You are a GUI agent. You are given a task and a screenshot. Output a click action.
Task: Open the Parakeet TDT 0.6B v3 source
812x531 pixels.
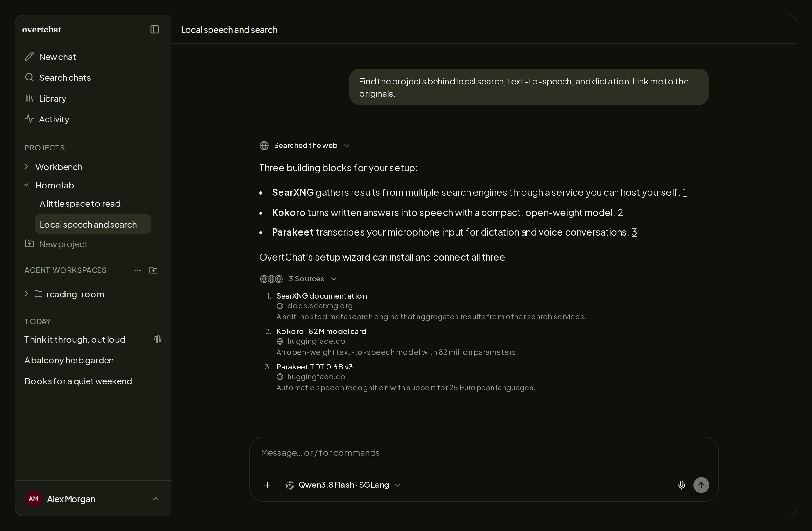315,367
